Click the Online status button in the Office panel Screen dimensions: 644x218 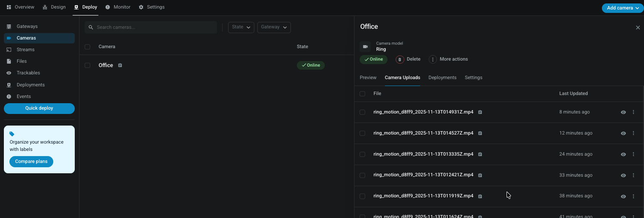coord(373,59)
